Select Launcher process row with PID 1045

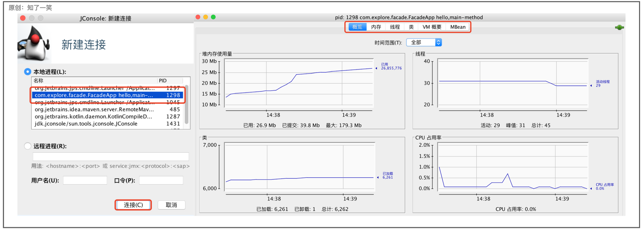point(107,102)
